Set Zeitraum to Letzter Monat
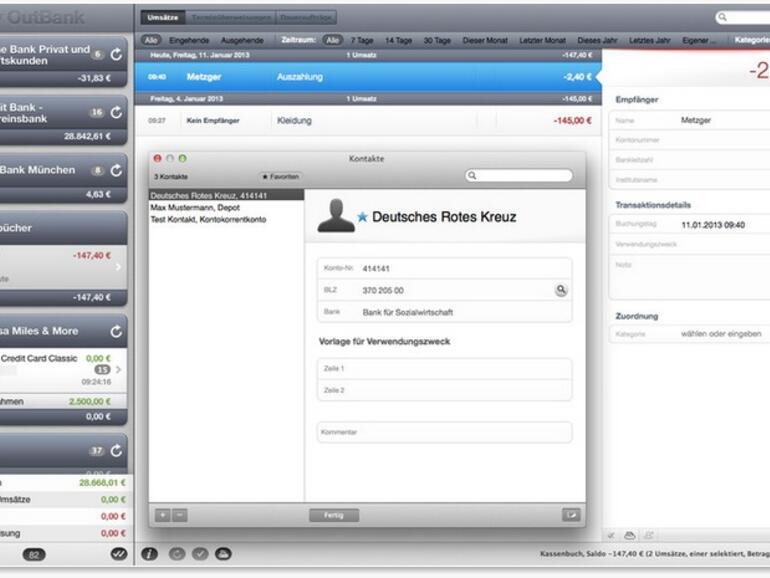 [x=542, y=40]
